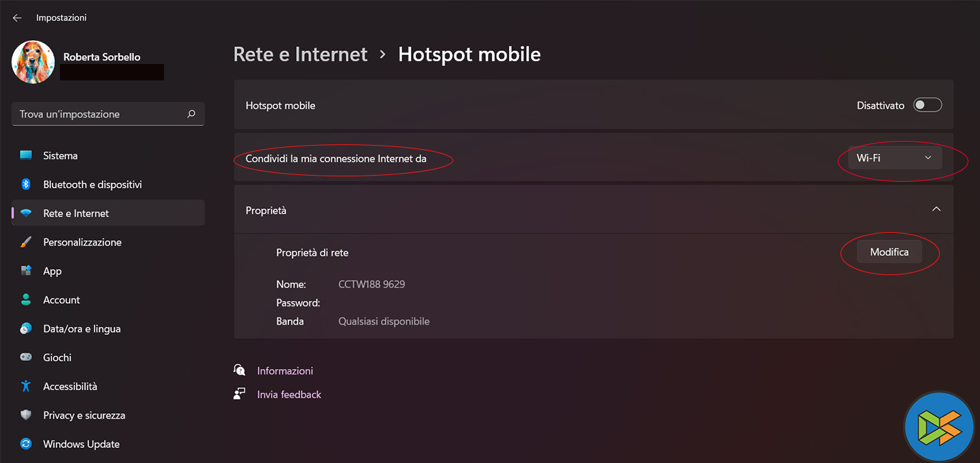Click the App grid icon

[x=26, y=271]
